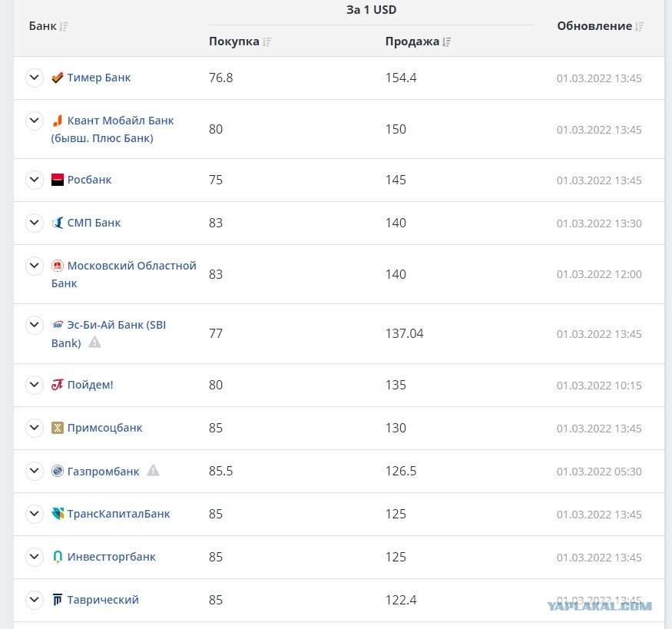Click the За 1 USD heading
672x629 pixels.
pos(371,10)
